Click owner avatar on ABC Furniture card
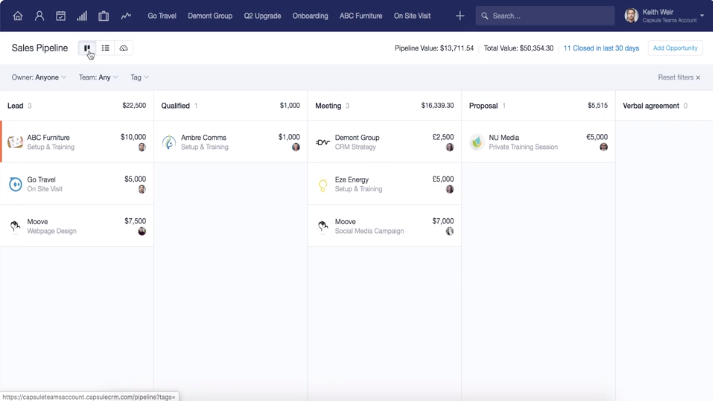Viewport: 713px width, 401px height. 142,147
